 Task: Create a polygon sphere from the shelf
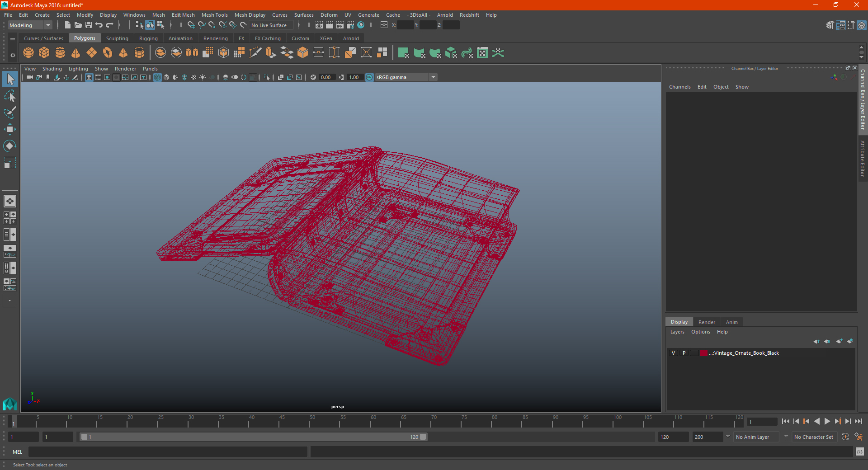click(28, 53)
